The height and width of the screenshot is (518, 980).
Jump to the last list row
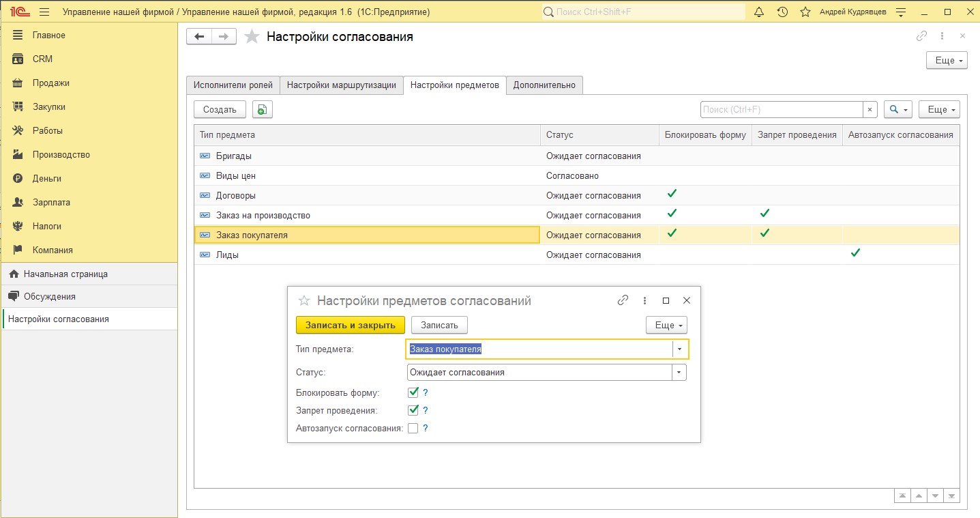951,495
